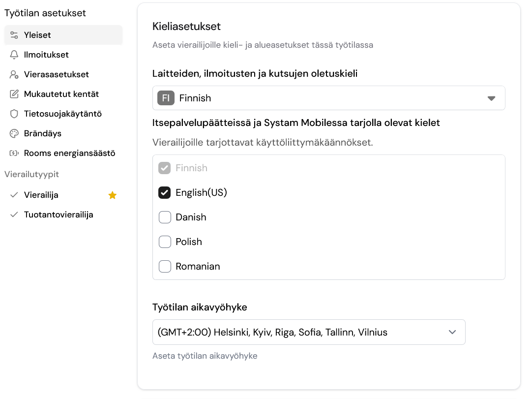Click the shield icon beside Tietosuojakäytäntö
This screenshot has width=532, height=399.
pyautogui.click(x=14, y=114)
